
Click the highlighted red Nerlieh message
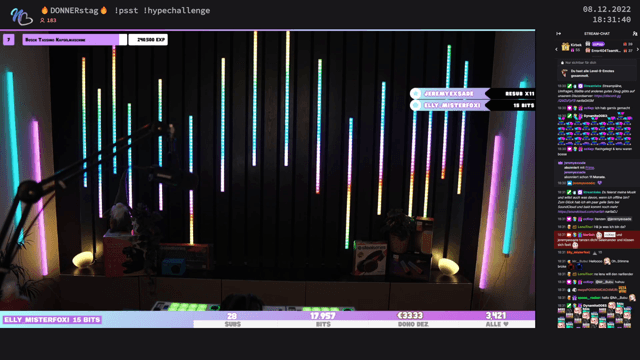pos(597,240)
